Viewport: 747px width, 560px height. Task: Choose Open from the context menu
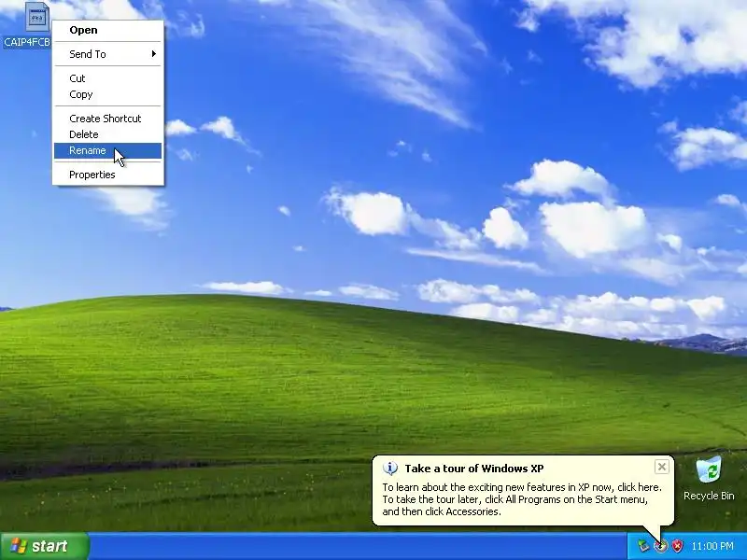pyautogui.click(x=107, y=30)
